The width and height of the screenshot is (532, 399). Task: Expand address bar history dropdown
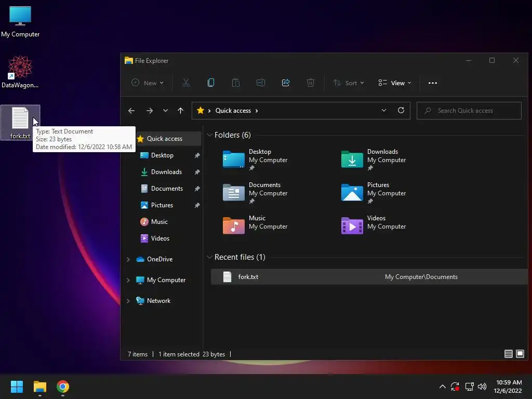click(x=384, y=111)
